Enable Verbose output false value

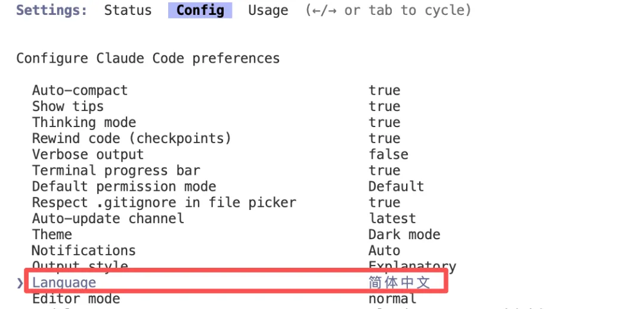pos(388,154)
